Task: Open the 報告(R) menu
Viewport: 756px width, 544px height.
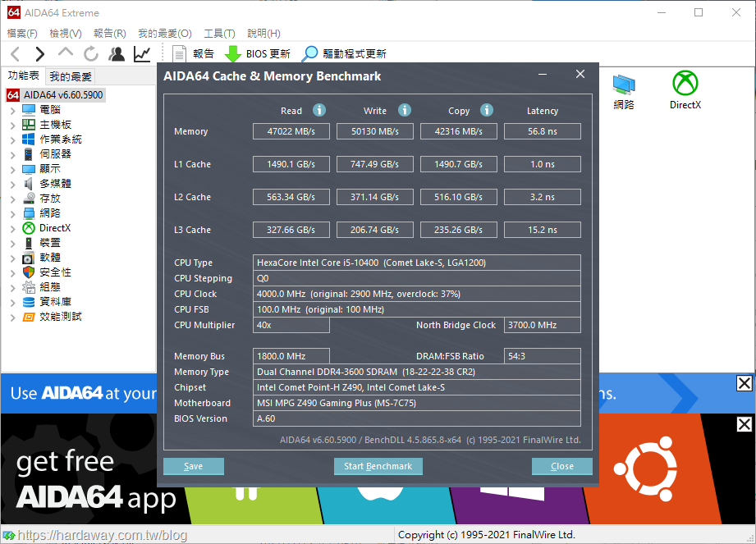Action: click(110, 34)
